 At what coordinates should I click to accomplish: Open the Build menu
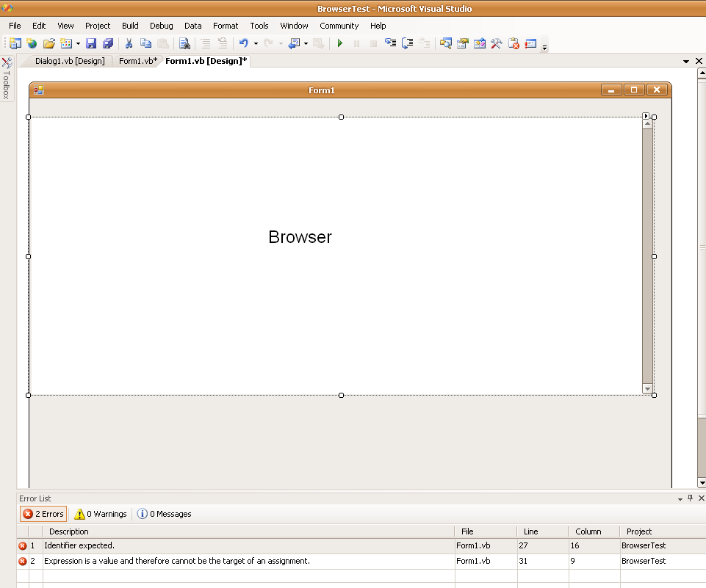pyautogui.click(x=130, y=26)
